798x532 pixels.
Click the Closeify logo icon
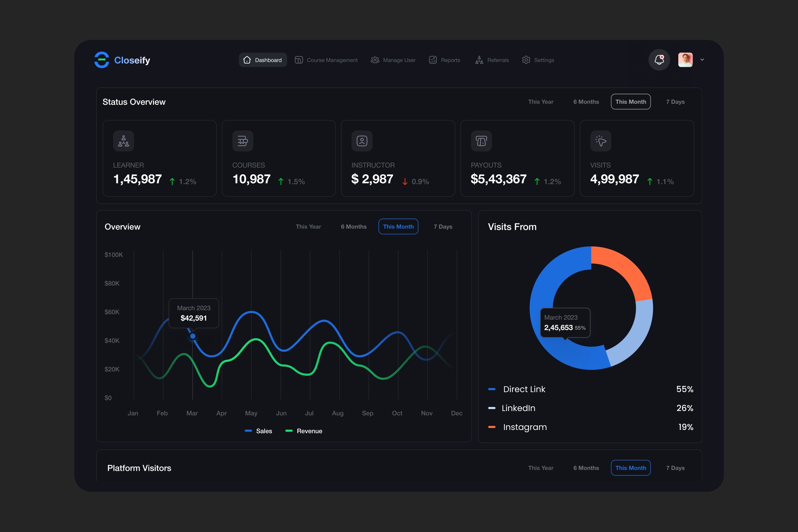click(101, 60)
